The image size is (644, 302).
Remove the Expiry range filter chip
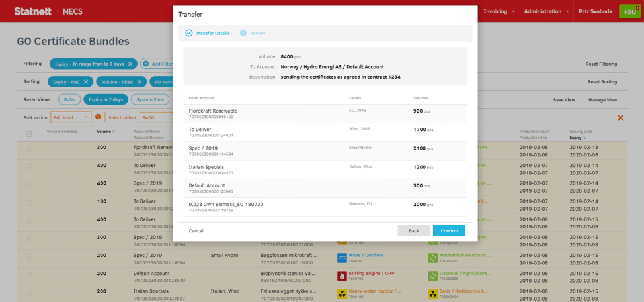(130, 64)
